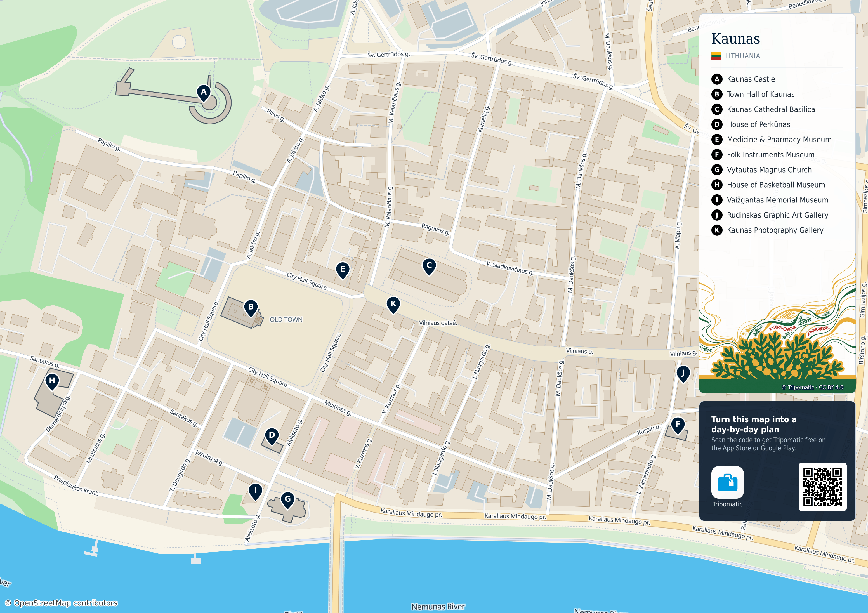Click legend badge J beside Rudinskas Graphic Art Gallery

(x=717, y=215)
